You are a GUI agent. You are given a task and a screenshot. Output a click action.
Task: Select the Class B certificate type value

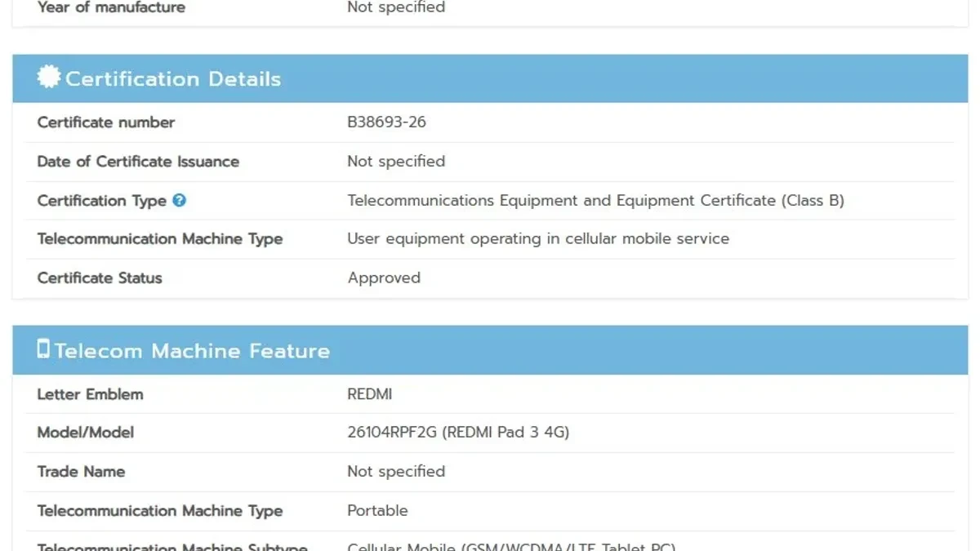pyautogui.click(x=595, y=201)
